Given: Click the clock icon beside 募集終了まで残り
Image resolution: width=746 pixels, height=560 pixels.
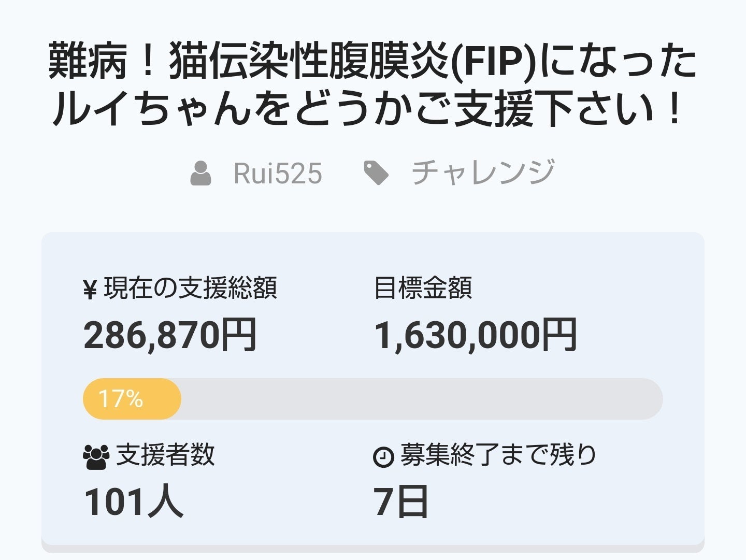Looking at the screenshot, I should click(383, 457).
